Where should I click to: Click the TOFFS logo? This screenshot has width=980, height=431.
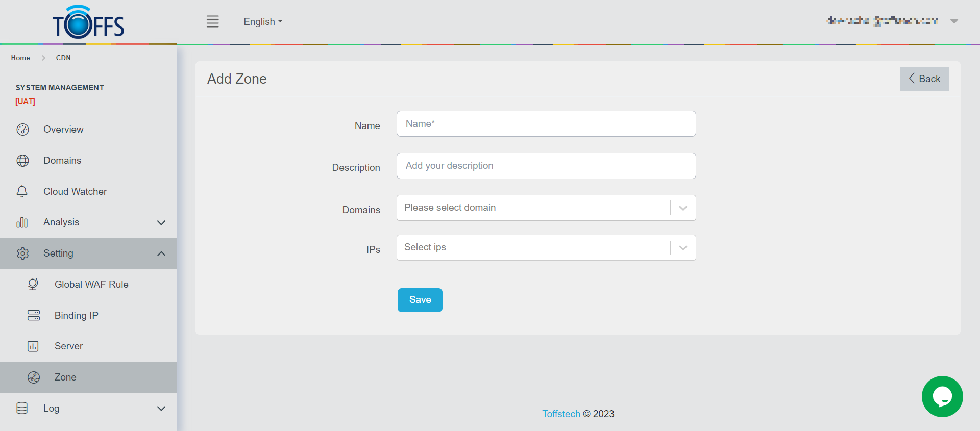[x=88, y=23]
